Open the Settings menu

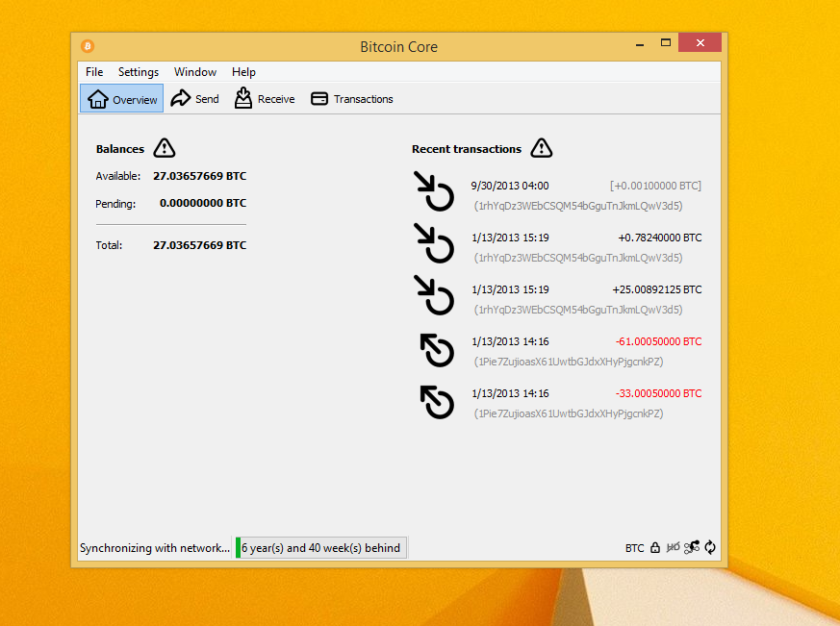[x=139, y=72]
